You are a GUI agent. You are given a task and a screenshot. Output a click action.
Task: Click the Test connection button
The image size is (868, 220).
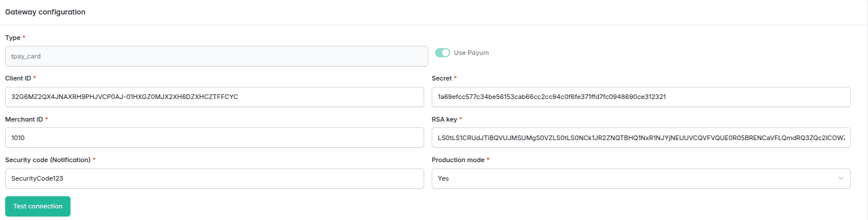[x=38, y=206]
